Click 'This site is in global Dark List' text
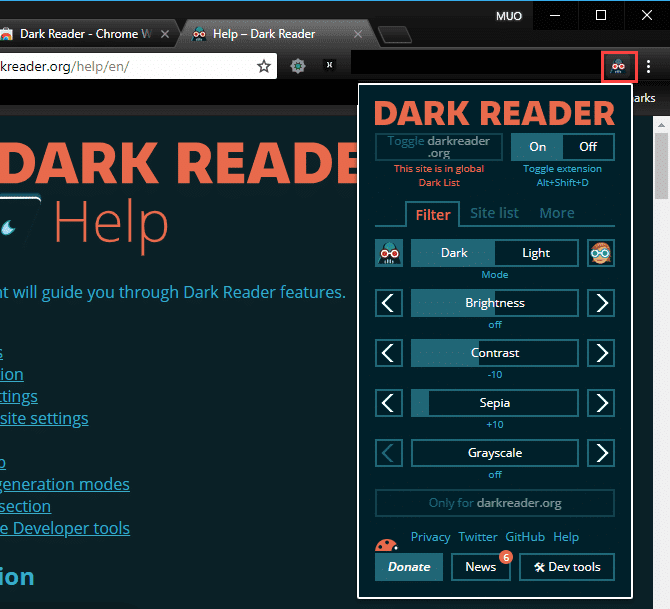The width and height of the screenshot is (670, 609). [439, 176]
